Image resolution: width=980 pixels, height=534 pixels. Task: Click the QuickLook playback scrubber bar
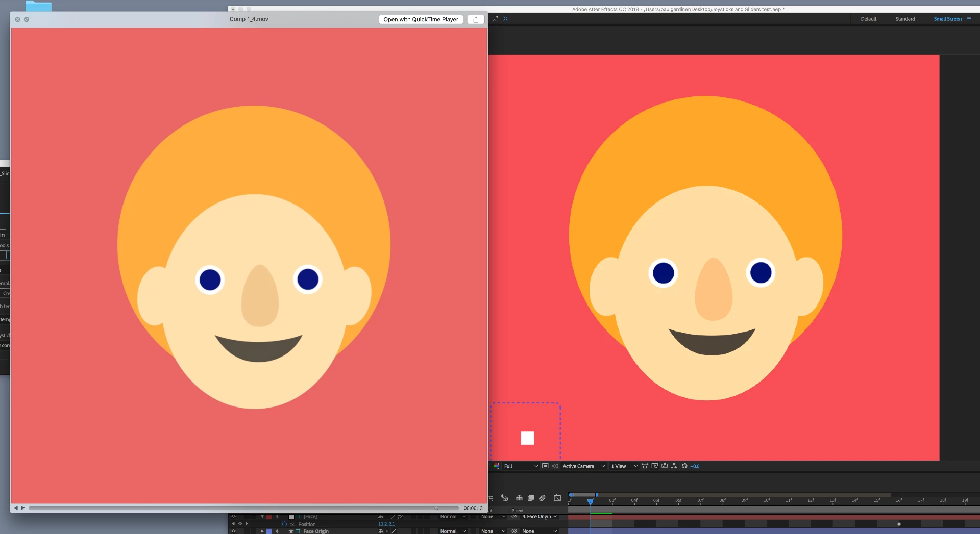tap(243, 508)
